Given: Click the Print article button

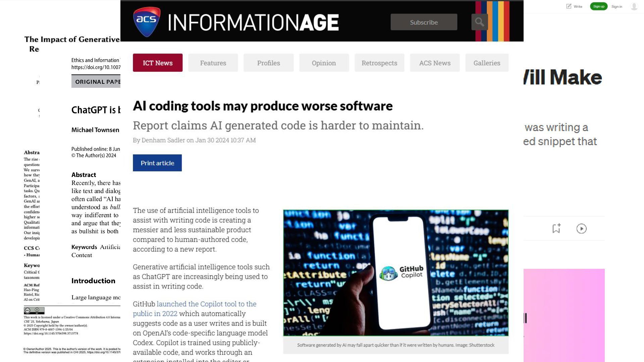Looking at the screenshot, I should (157, 163).
